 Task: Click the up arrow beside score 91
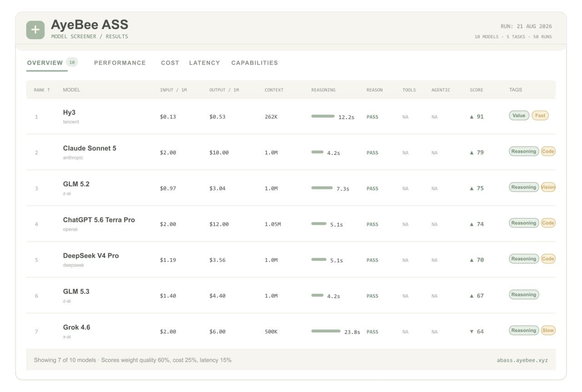coord(472,117)
